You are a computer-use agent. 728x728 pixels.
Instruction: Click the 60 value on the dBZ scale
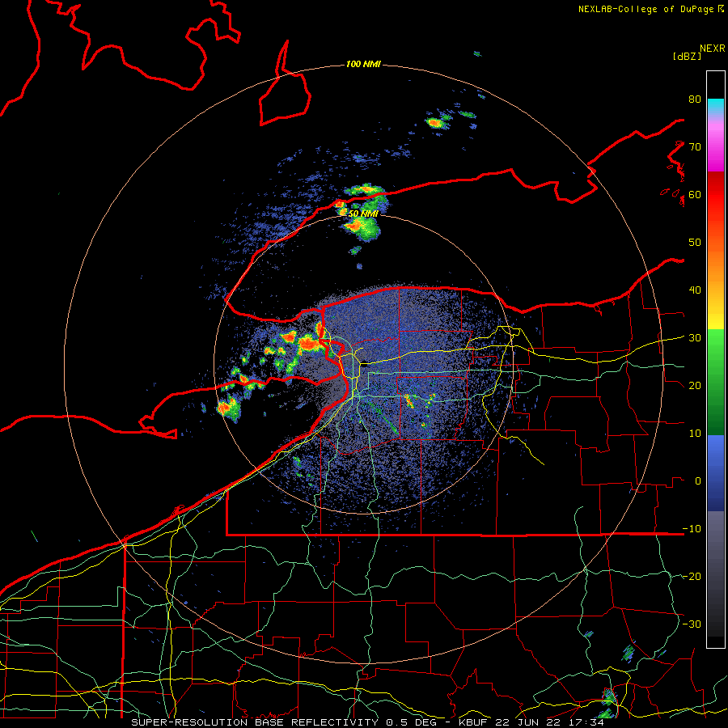[695, 194]
